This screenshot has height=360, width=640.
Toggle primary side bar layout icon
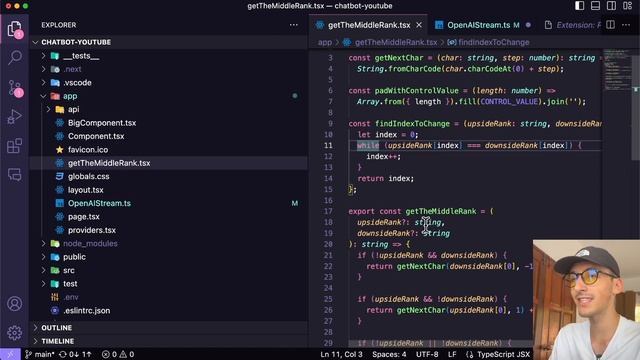tap(579, 6)
